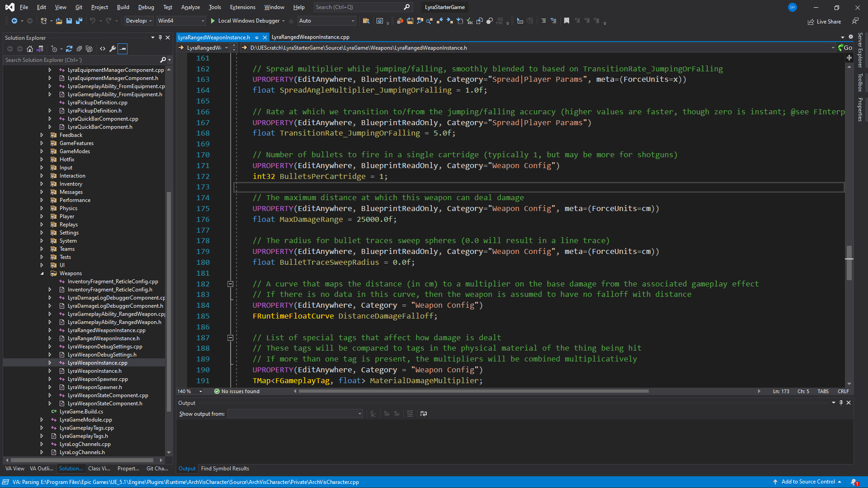The image size is (868, 488).
Task: Collapse the Weapons folder in Solution Explorer
Action: coord(42,273)
